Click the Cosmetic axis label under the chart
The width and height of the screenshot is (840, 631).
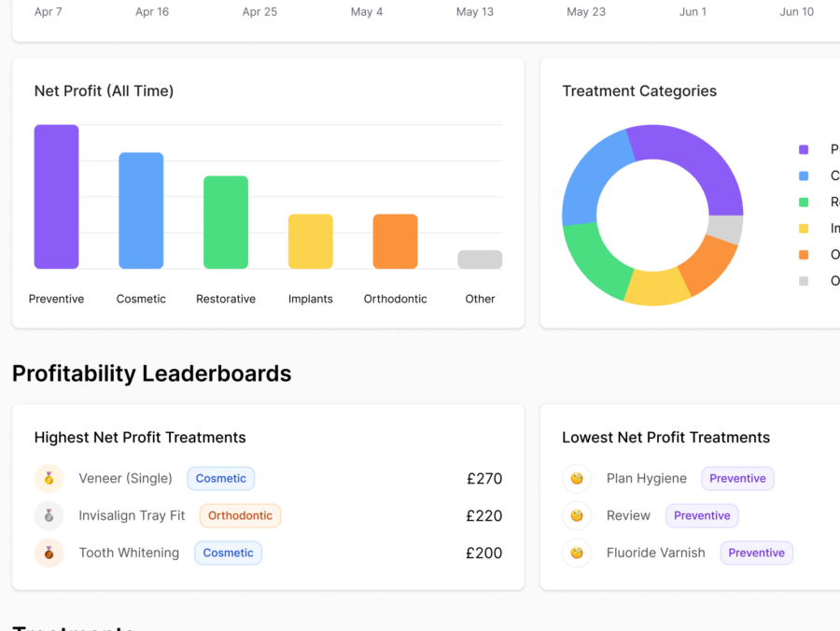141,299
